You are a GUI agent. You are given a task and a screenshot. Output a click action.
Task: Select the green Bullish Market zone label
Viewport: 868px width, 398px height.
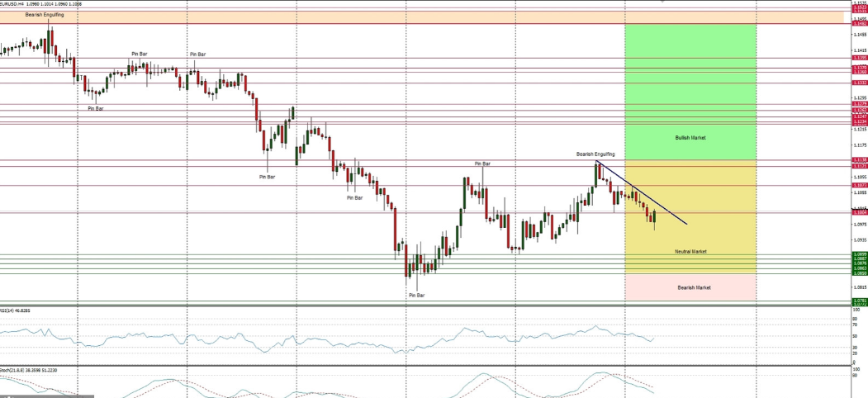pos(690,138)
